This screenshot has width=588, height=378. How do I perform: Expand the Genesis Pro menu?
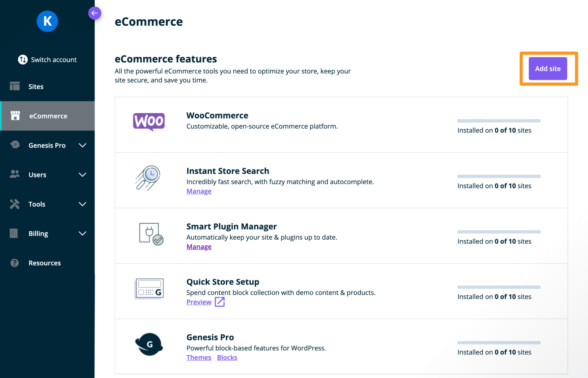click(83, 145)
